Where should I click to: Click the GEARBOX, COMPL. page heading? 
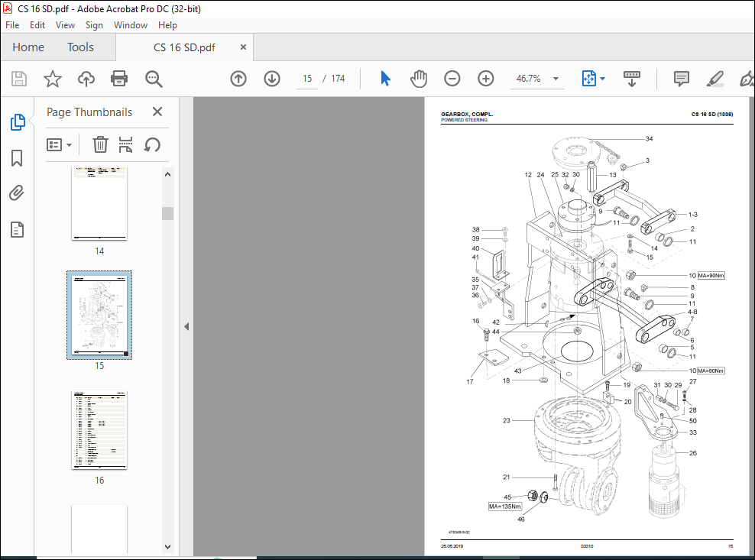(x=467, y=115)
